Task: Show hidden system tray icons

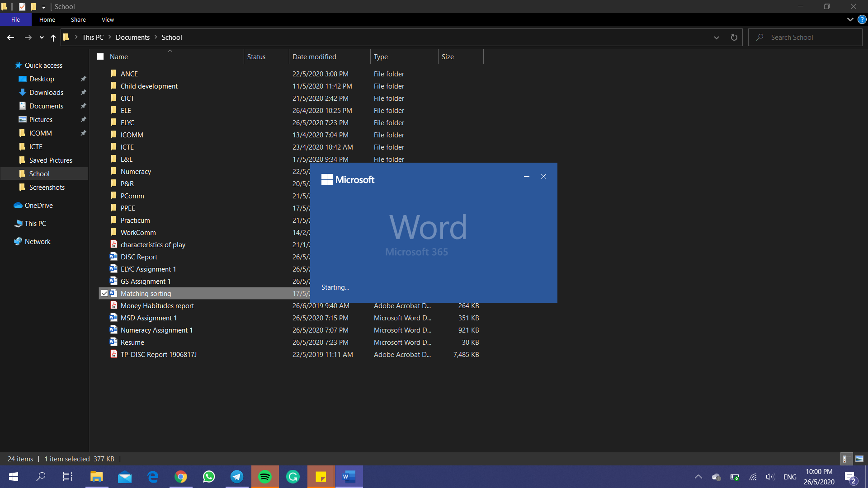Action: [x=698, y=477]
